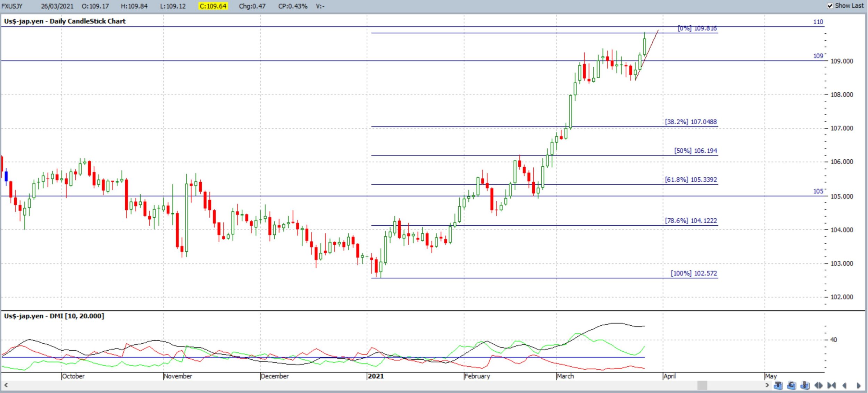Image resolution: width=868 pixels, height=393 pixels.
Task: Click the scrollbar right arrow
Action: click(x=767, y=385)
